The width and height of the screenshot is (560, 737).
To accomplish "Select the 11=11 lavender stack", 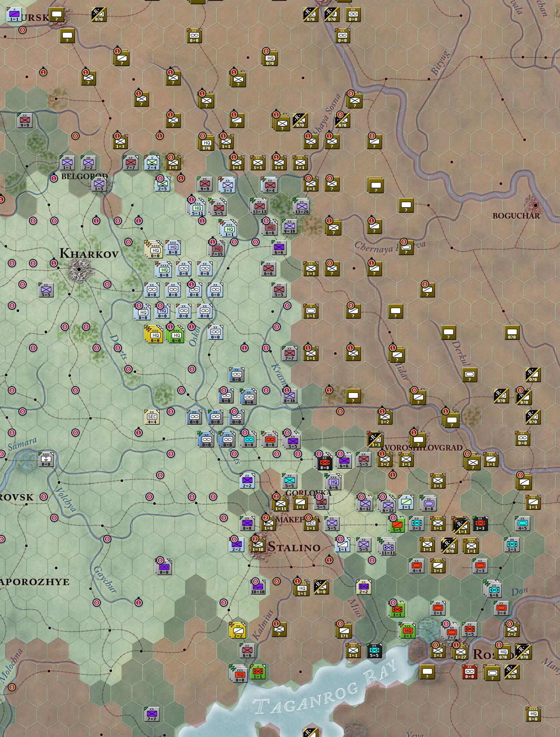I will pos(388,547).
